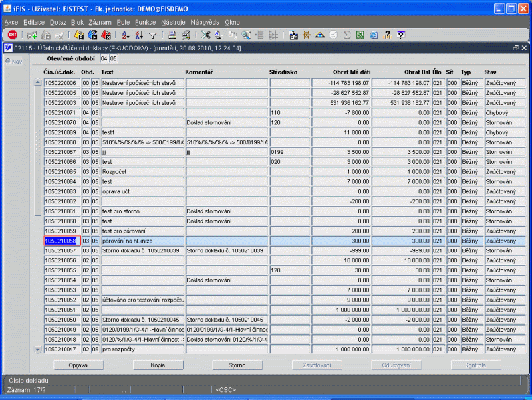The height and width of the screenshot is (400, 532).
Task: Select document number 1050210071 field
Action: (x=61, y=113)
